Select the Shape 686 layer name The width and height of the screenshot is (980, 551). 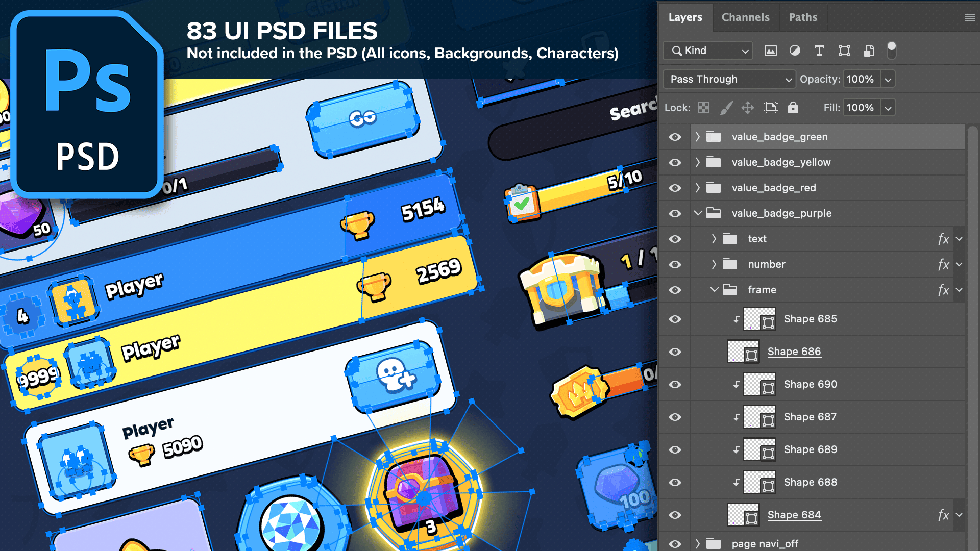[x=794, y=352]
